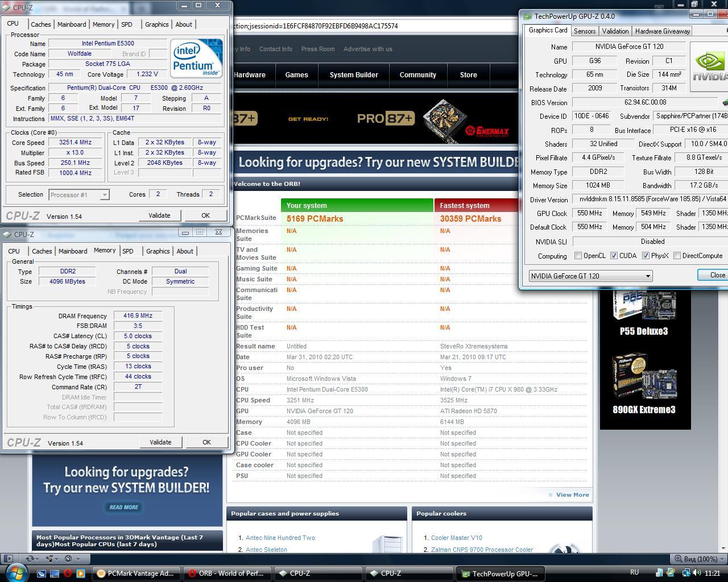This screenshot has width=728, height=582.
Task: Open Graphics tab in lower CPU-Z window
Action: pos(158,251)
